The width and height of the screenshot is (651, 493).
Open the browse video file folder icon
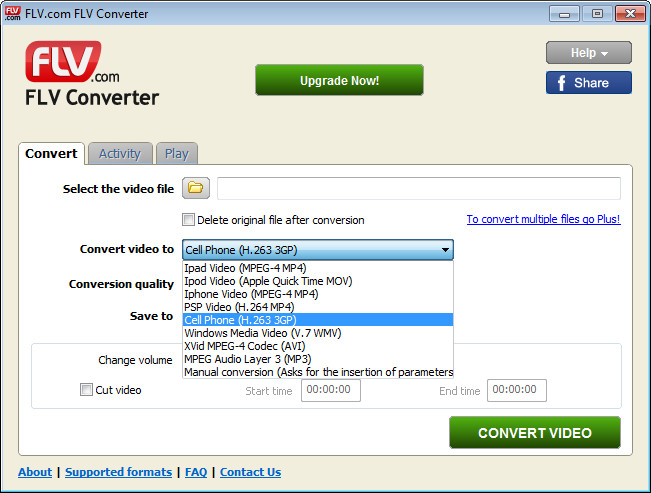(x=196, y=188)
